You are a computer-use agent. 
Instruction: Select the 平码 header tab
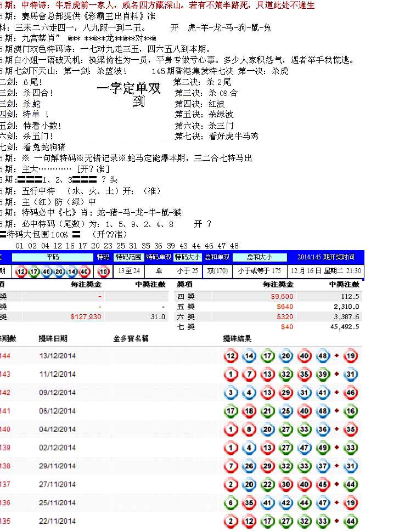pyautogui.click(x=53, y=257)
